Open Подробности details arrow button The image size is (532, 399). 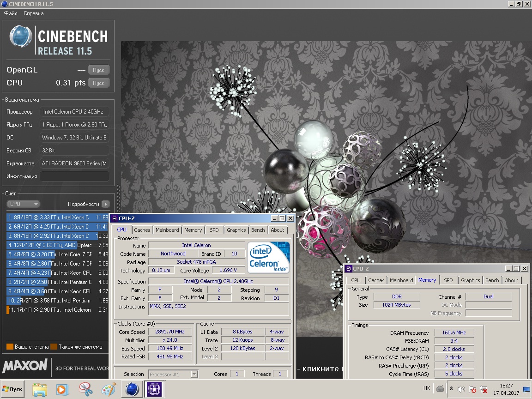point(106,204)
